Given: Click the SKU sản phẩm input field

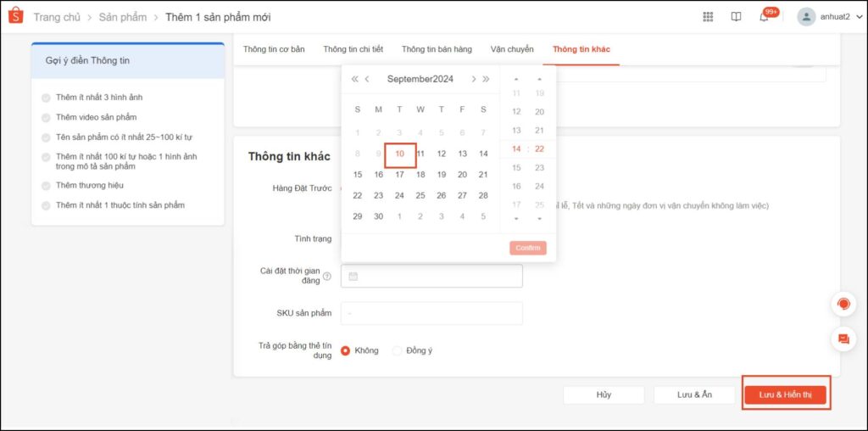Looking at the screenshot, I should pos(431,313).
